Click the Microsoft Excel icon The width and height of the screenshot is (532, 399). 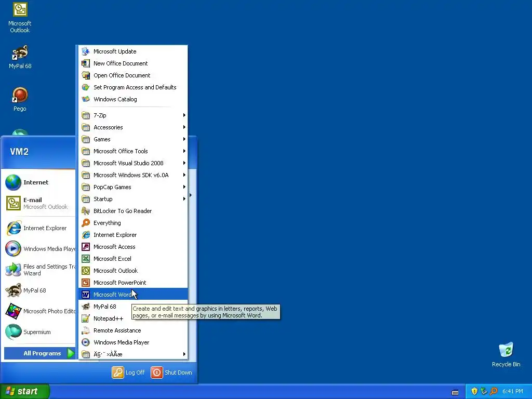[x=86, y=259]
